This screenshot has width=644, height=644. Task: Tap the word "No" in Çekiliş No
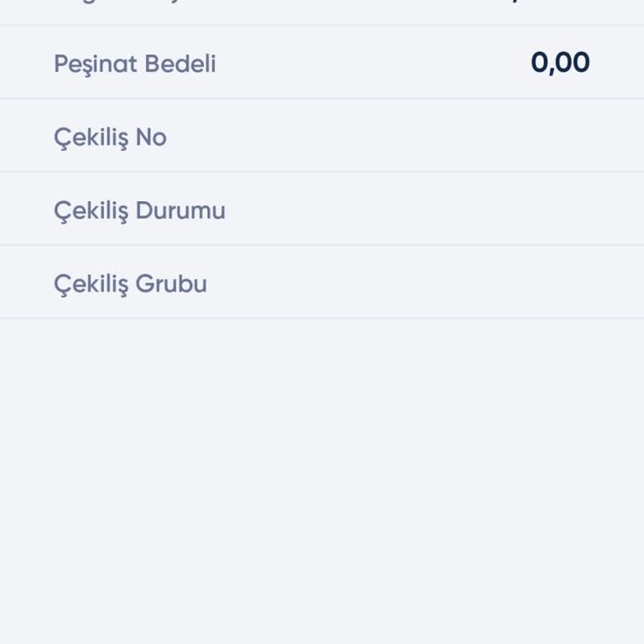[x=151, y=137]
